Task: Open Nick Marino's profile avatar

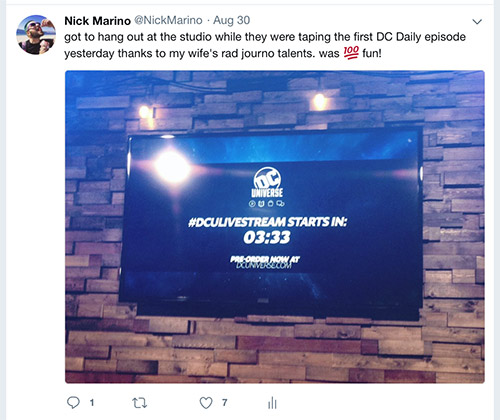Action: 36,34
